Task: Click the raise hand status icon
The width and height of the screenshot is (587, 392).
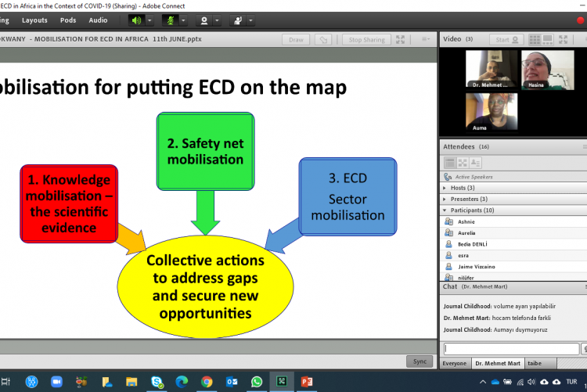Action: tap(236, 20)
